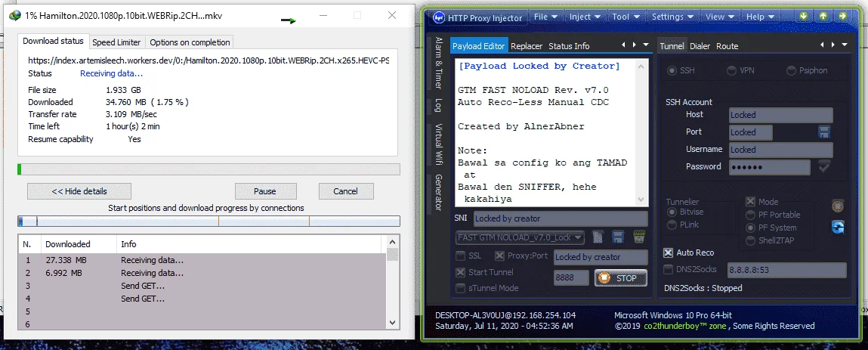868x350 pixels.
Task: Click the new config document icon
Action: point(598,237)
